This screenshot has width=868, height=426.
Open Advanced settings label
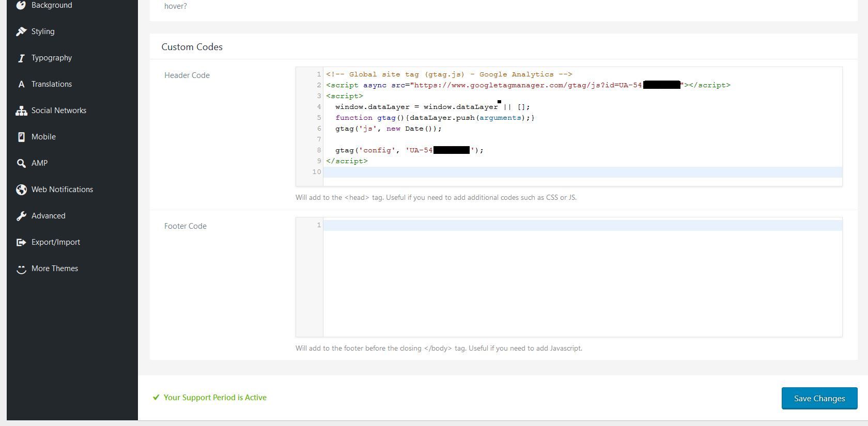49,216
